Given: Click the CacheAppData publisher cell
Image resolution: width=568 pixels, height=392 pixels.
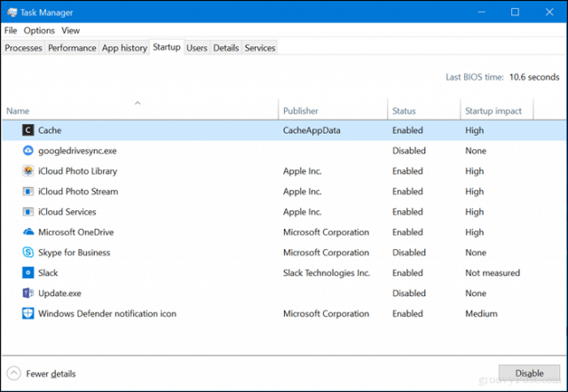Looking at the screenshot, I should [x=312, y=130].
